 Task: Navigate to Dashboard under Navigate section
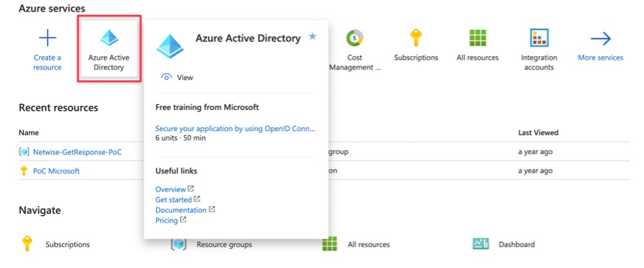(517, 244)
